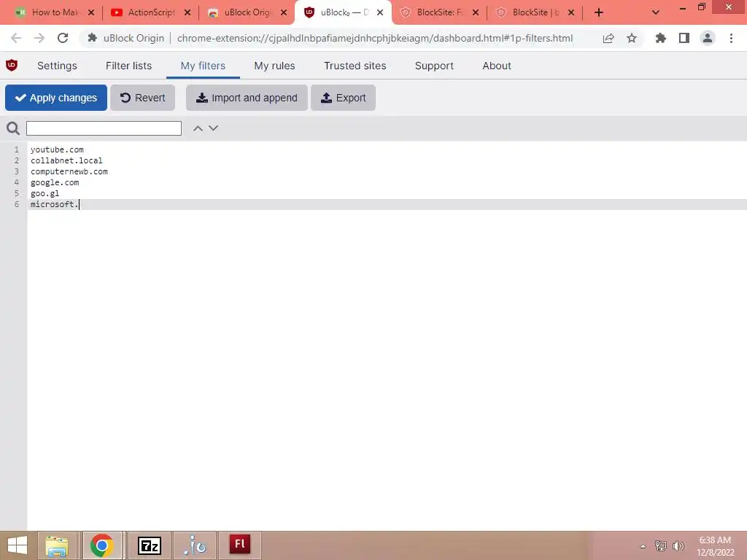Open Chrome three-dot menu
Screen dimensions: 747x560
(731, 38)
